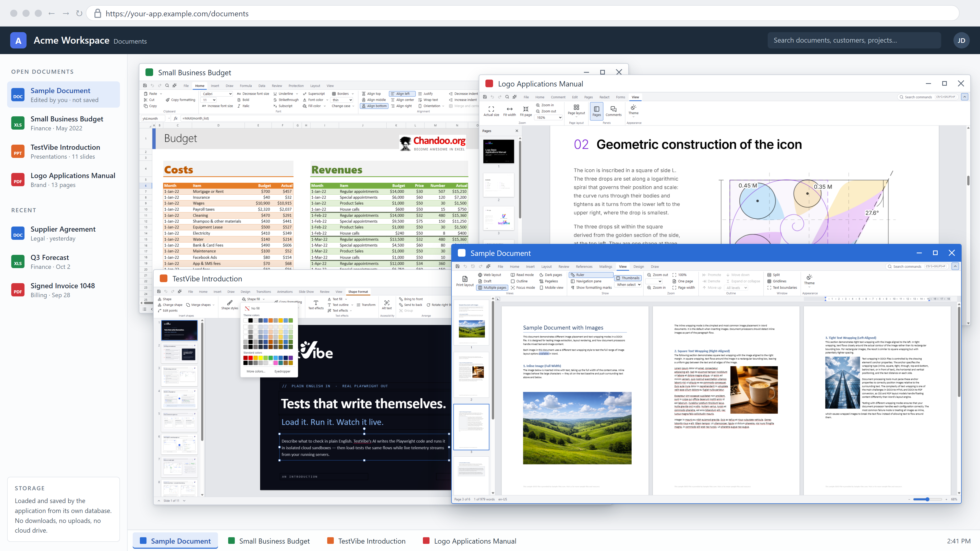This screenshot has width=980, height=551.
Task: Toggle Dark pages in Sample Document Views
Action: [550, 275]
